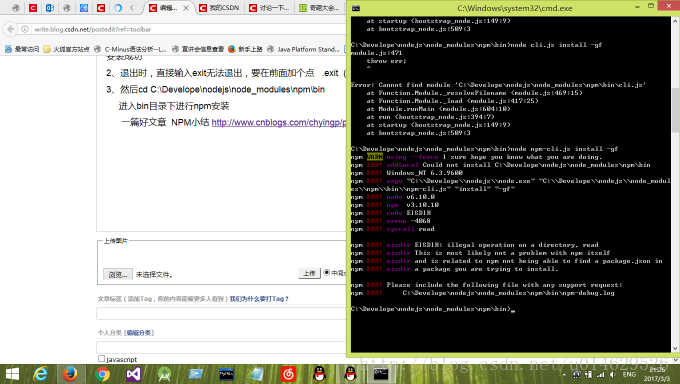Image resolution: width=680 pixels, height=384 pixels.
Task: Click the cmd scrollbar up arrow
Action: [675, 20]
